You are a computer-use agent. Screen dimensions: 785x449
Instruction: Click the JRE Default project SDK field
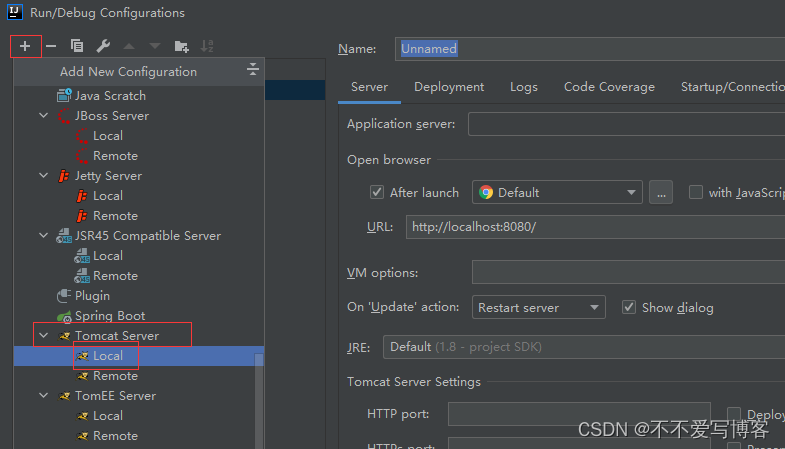pyautogui.click(x=584, y=347)
